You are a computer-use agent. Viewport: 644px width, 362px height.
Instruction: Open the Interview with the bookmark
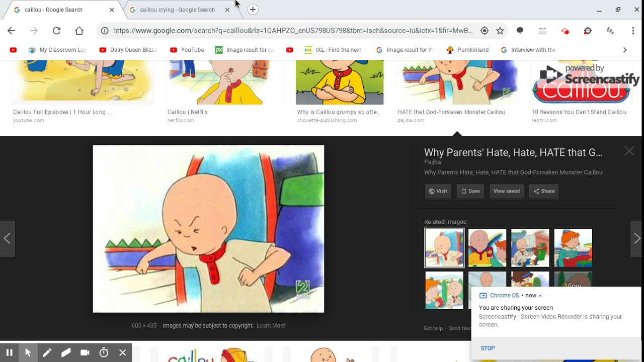529,50
